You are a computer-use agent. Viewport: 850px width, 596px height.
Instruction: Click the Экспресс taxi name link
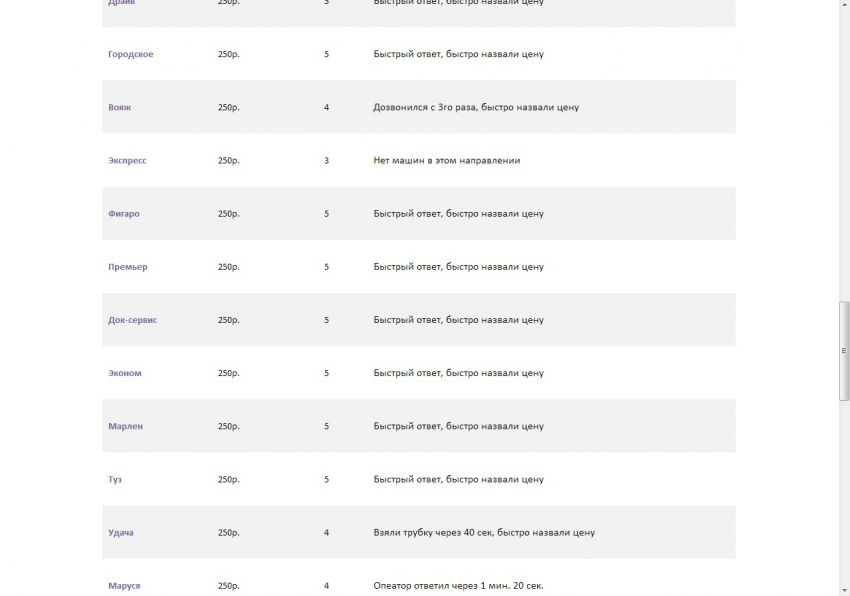pyautogui.click(x=127, y=161)
